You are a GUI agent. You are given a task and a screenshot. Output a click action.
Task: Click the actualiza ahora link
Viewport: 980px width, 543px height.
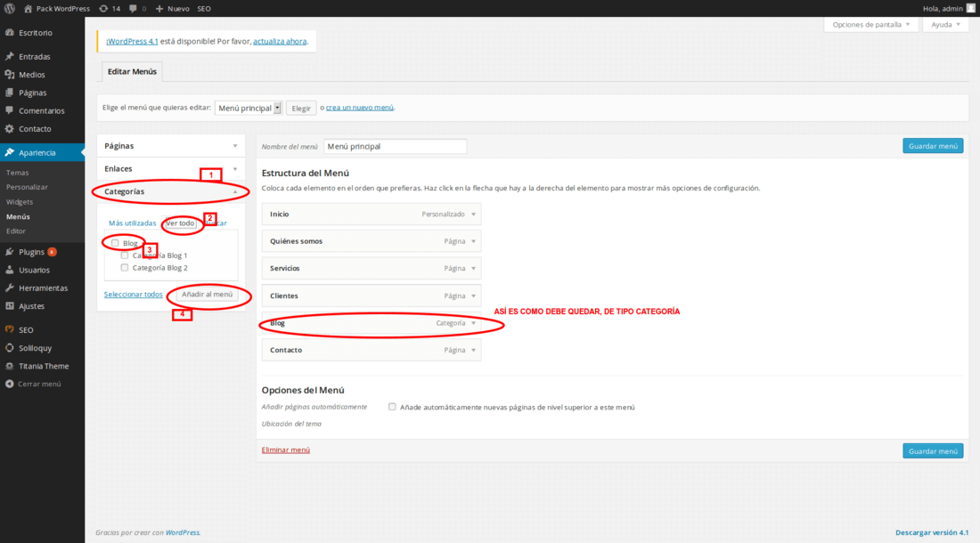pyautogui.click(x=280, y=41)
